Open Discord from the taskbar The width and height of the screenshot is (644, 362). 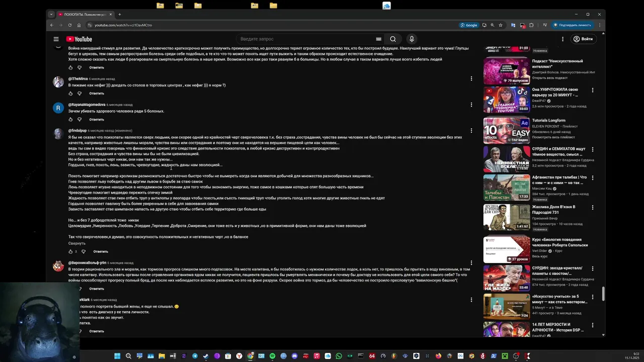coord(294,356)
